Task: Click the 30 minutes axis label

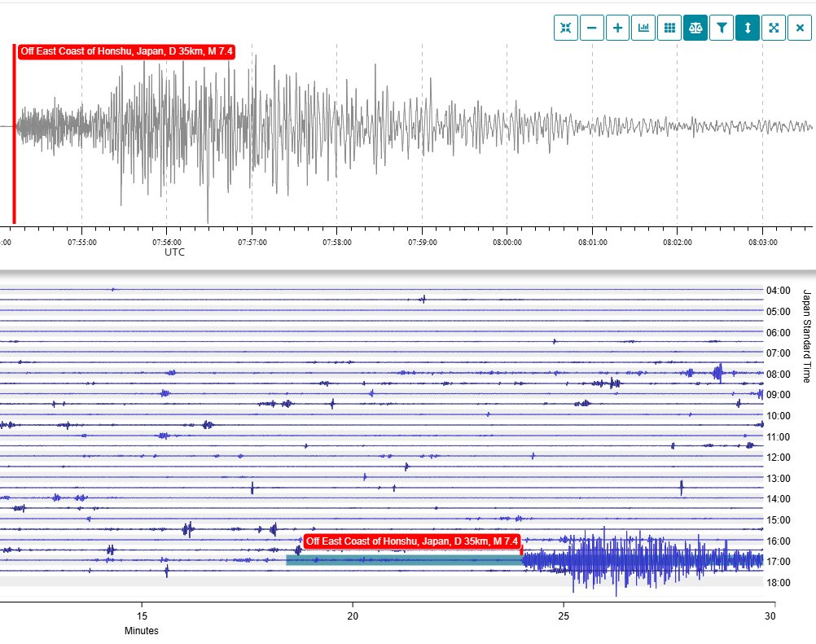Action: (770, 616)
